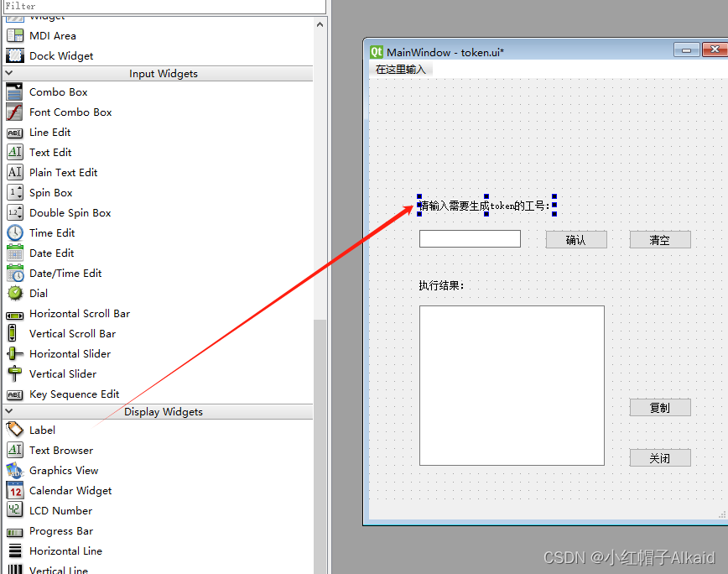Select the Time Edit clock icon
The width and height of the screenshot is (728, 574).
(x=15, y=232)
